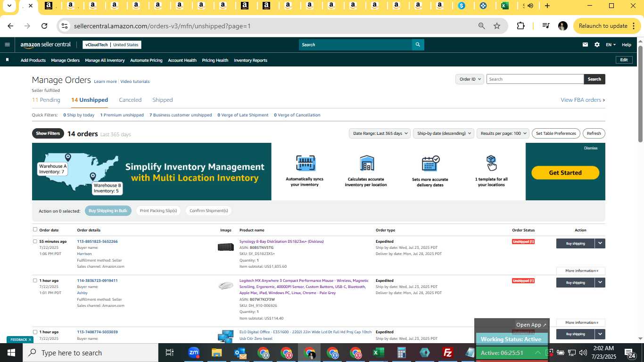Click the Amazon Seller Central logo
The height and width of the screenshot is (362, 644).
click(45, 45)
